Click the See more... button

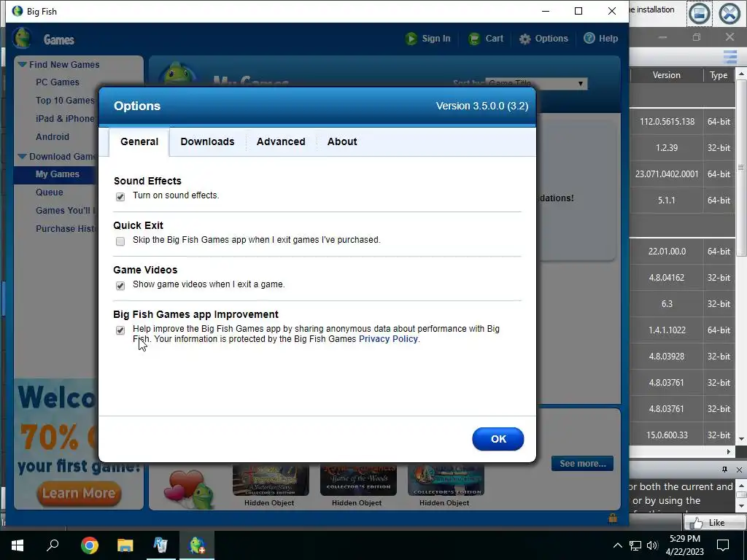[582, 463]
